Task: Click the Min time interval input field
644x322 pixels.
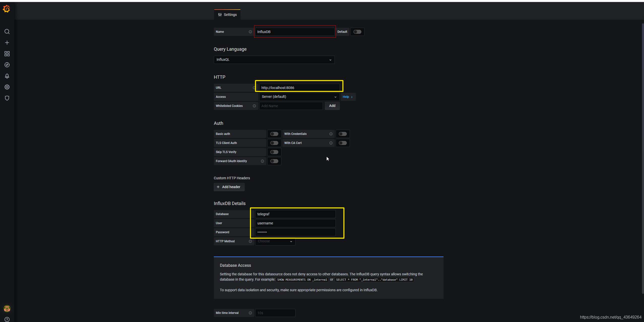Action: pyautogui.click(x=275, y=313)
